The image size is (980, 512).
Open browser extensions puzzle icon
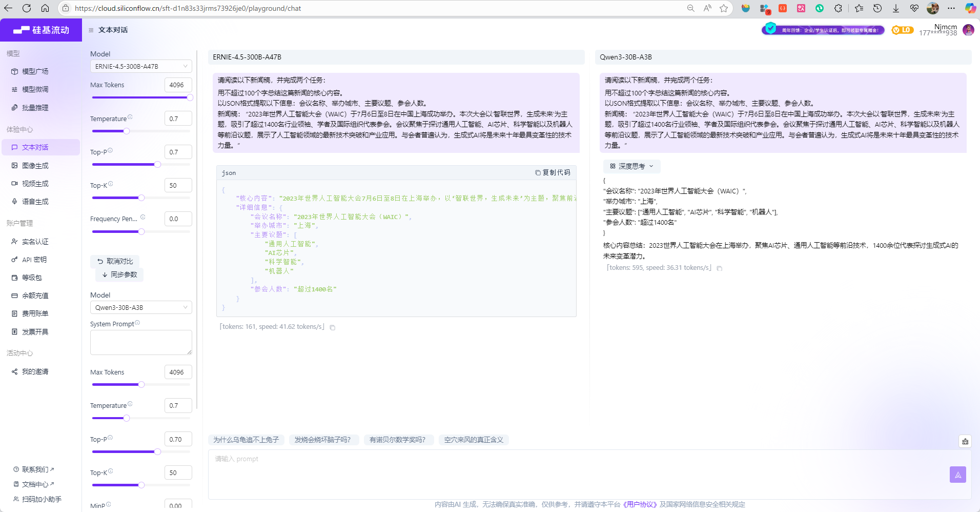coord(838,8)
